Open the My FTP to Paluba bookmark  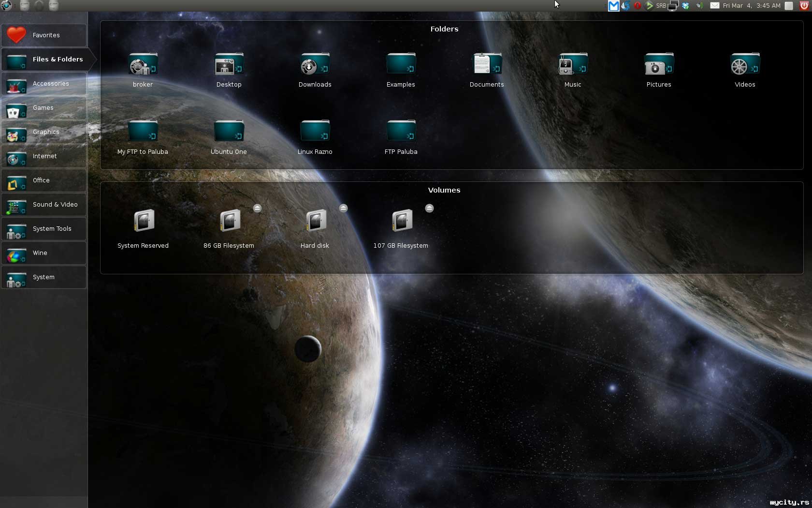143,136
